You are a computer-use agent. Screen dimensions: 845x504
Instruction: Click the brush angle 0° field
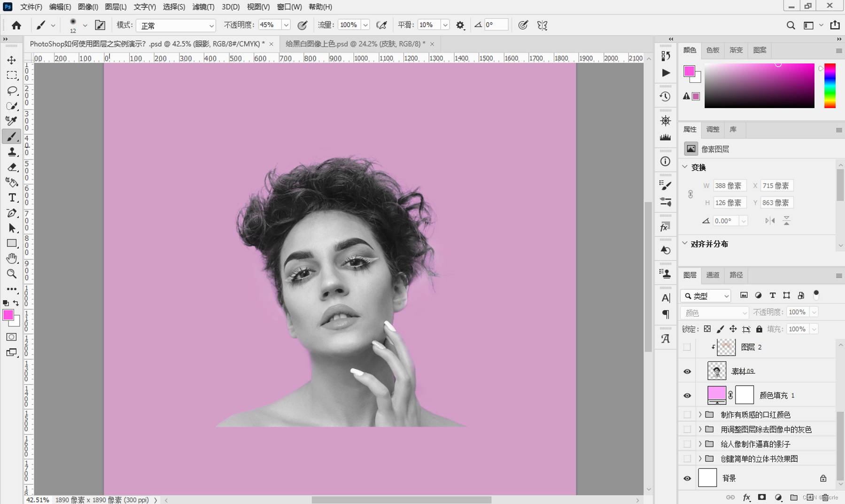click(x=496, y=25)
